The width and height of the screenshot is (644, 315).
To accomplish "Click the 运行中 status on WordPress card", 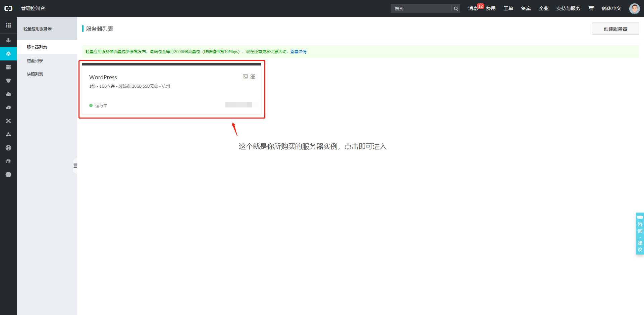I will tap(98, 105).
